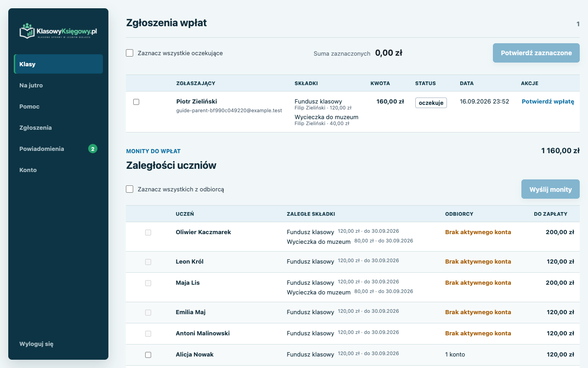
Task: Tick the checkbox for Piotr Zieliński's payment
Action: [136, 102]
